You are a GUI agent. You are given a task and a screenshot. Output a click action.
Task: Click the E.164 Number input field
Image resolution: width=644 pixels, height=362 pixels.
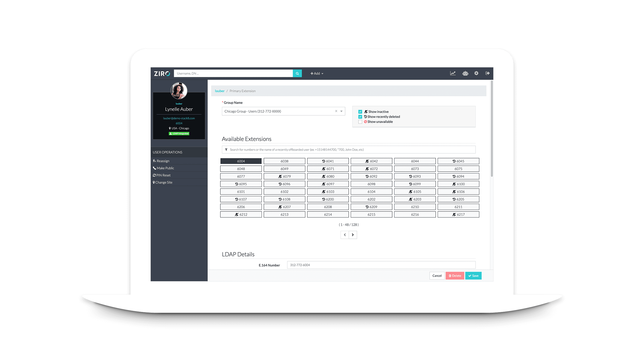click(x=381, y=265)
